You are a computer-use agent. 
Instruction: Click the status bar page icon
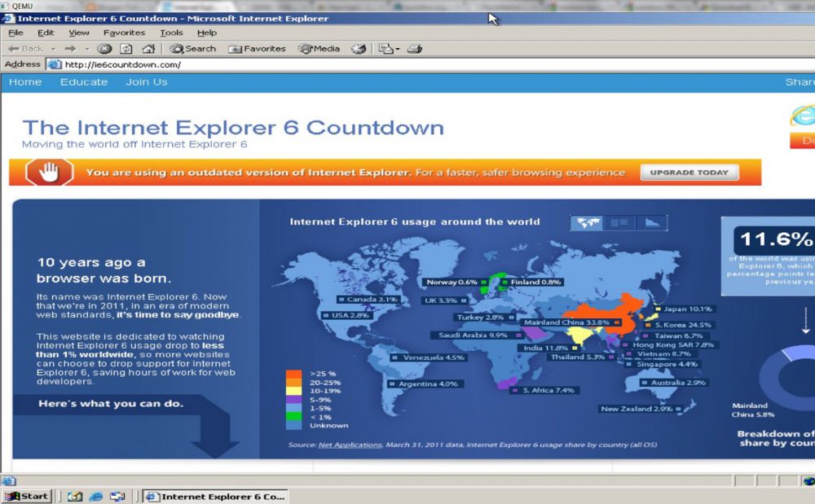9,480
